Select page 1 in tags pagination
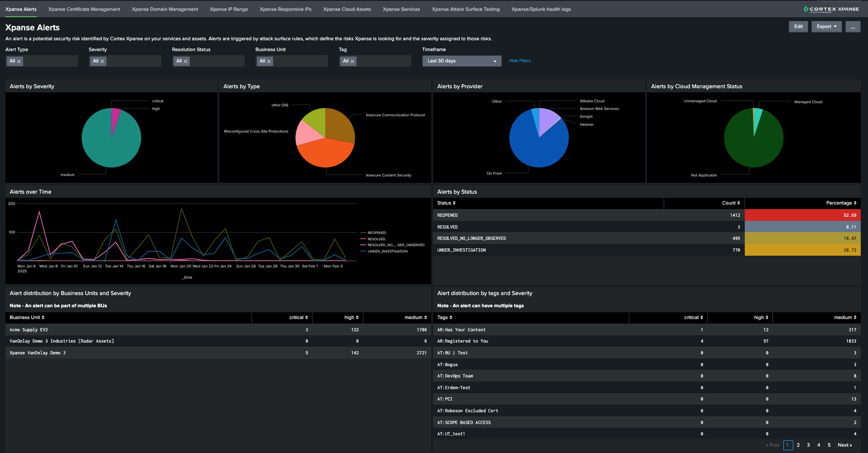 [x=788, y=445]
